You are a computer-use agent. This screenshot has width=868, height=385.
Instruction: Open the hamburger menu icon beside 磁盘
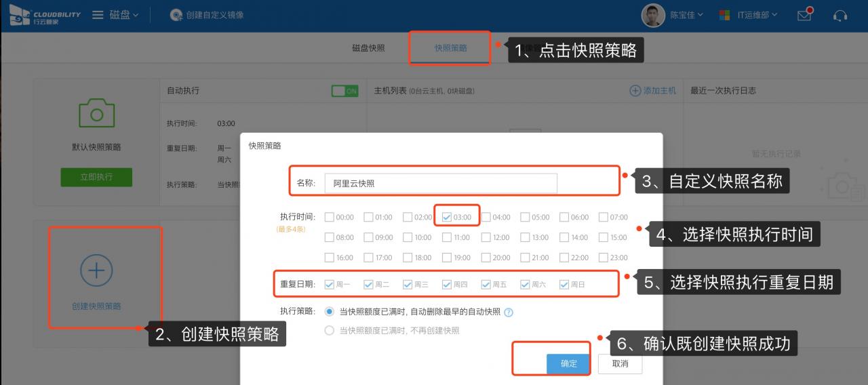tap(98, 15)
